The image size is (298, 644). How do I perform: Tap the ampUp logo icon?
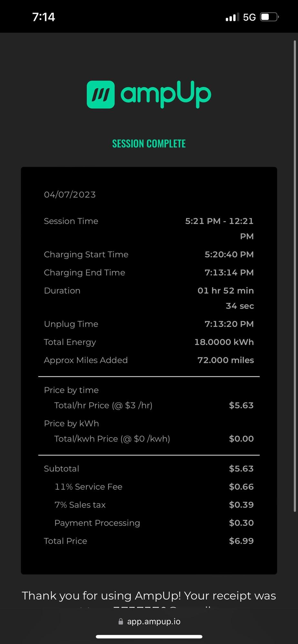coord(100,94)
